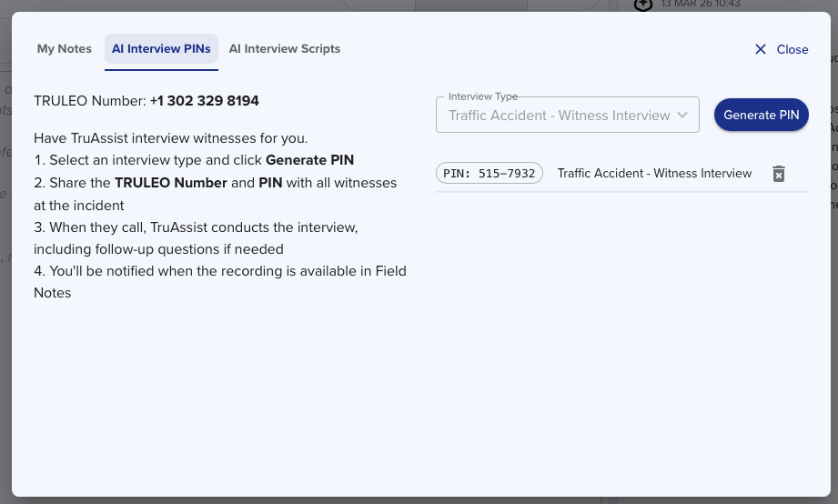Click the X icon beside Close
The image size is (838, 504).
(761, 49)
